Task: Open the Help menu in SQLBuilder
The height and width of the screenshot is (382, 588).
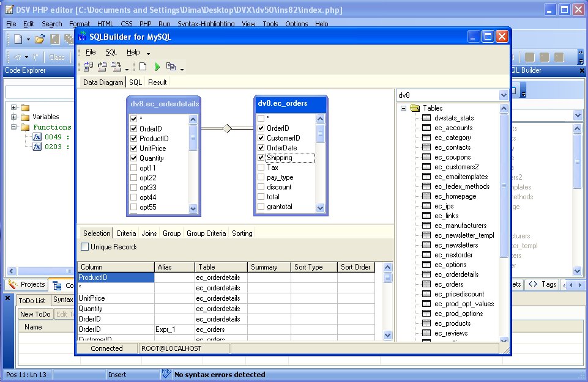Action: click(133, 52)
